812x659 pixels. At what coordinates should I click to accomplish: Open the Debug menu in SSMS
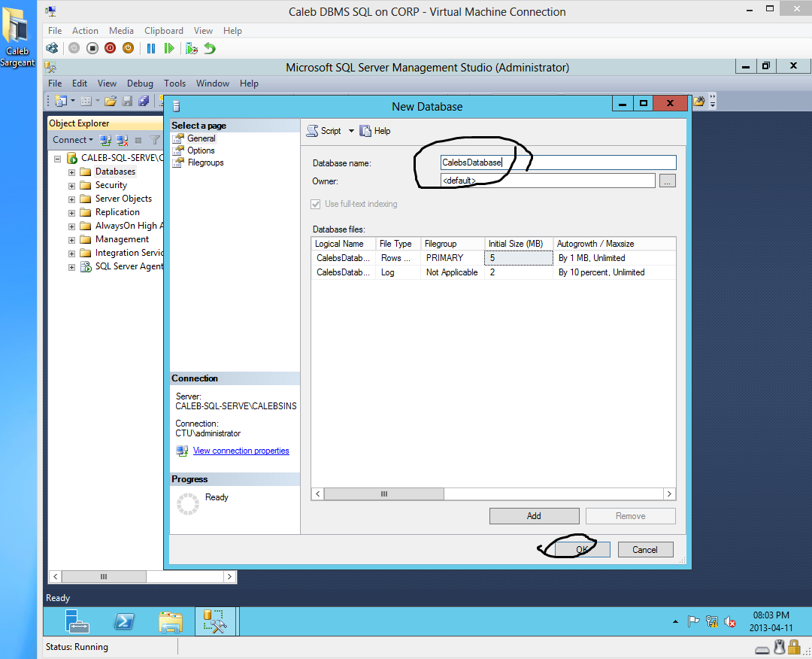coord(140,84)
